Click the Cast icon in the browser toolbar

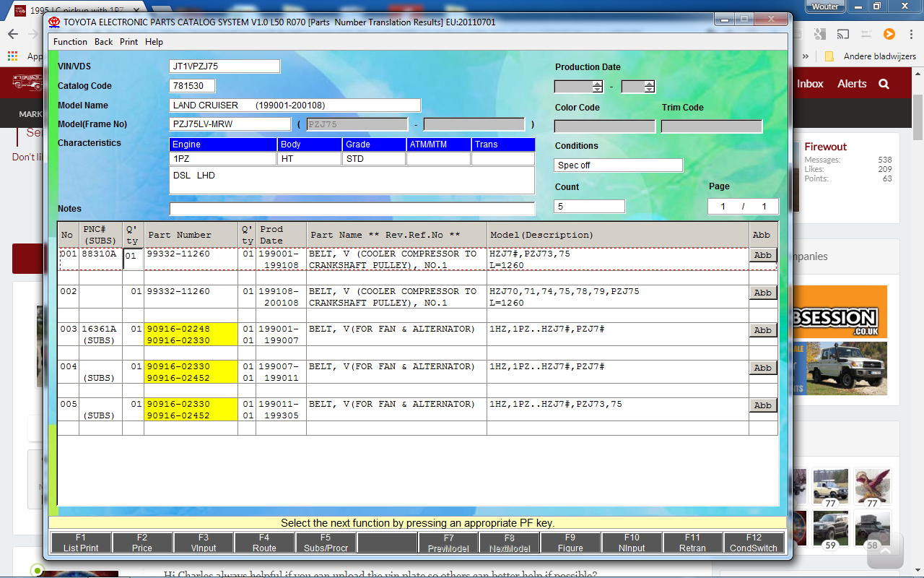[x=842, y=34]
